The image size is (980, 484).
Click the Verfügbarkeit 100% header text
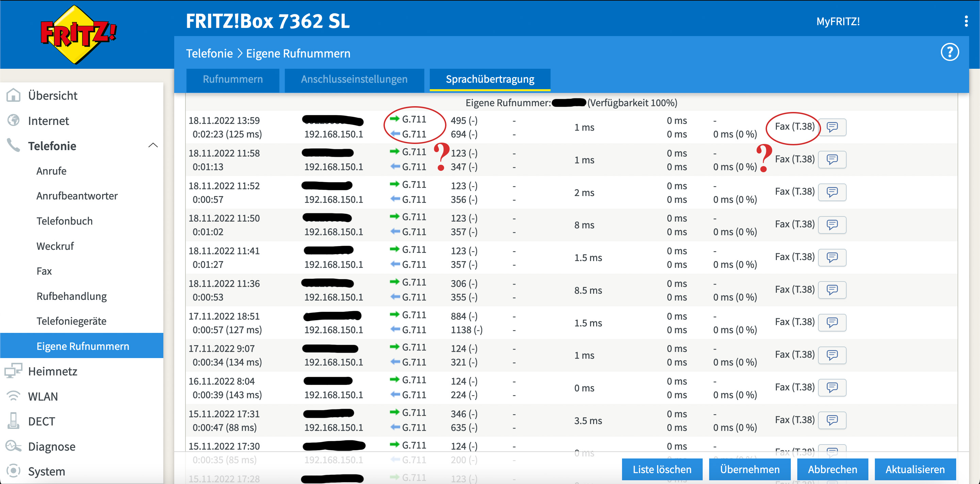pyautogui.click(x=632, y=102)
